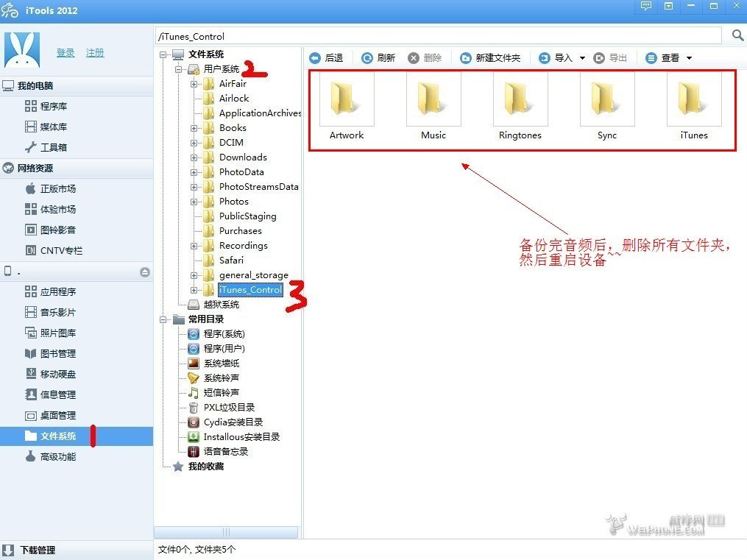Image resolution: width=747 pixels, height=560 pixels.
Task: Expand the iTunes_Control folder node
Action: 194,290
